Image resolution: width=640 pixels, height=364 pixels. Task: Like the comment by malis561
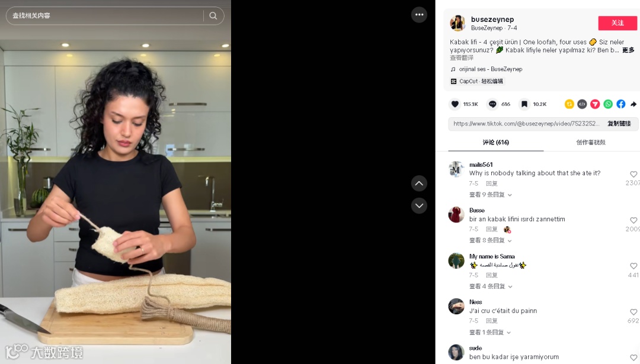[x=633, y=175]
